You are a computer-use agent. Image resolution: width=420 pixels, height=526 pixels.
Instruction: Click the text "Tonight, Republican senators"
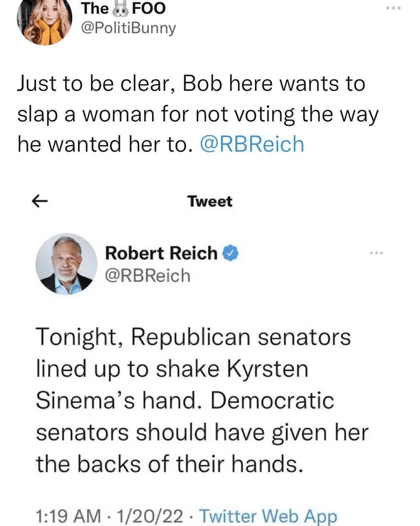pos(193,337)
